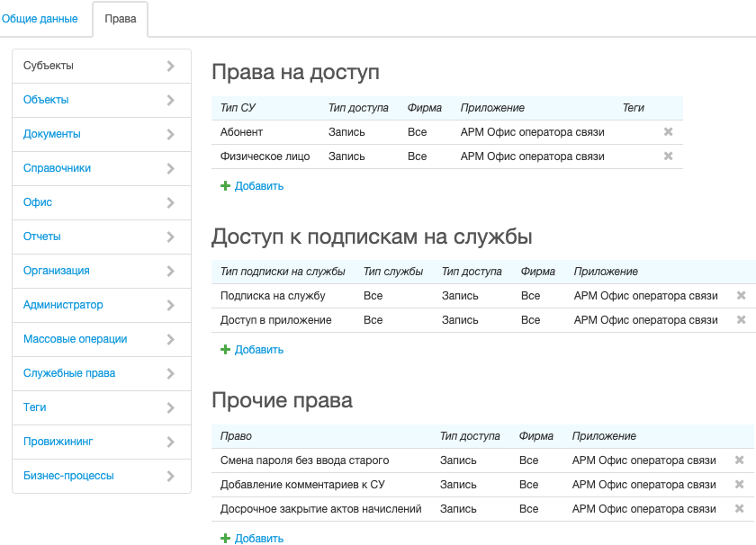Expand the Документы chevron arrow
Screen dimensions: 756x545
point(171,134)
